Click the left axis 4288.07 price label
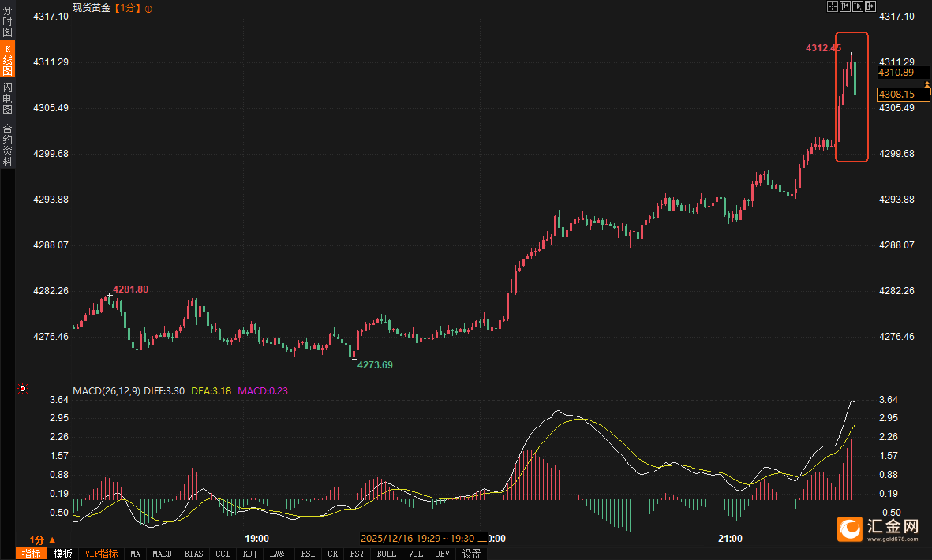932x560 pixels. [51, 245]
